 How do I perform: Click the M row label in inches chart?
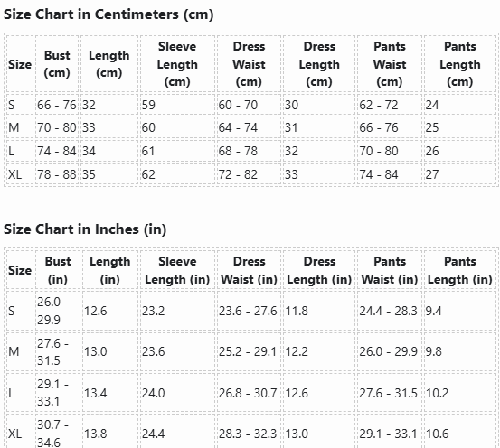pos(14,351)
